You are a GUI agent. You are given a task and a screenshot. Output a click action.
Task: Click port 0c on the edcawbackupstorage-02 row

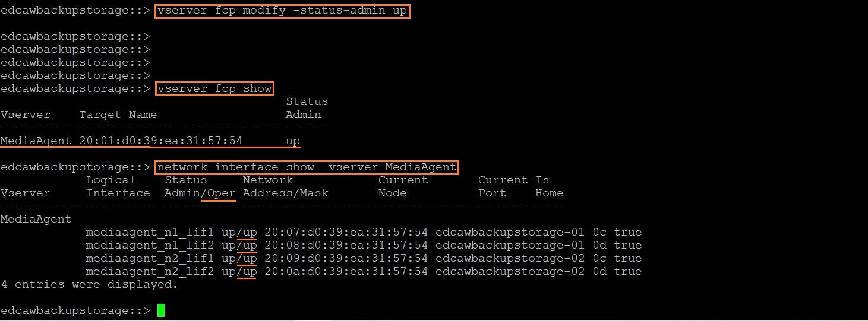600,259
